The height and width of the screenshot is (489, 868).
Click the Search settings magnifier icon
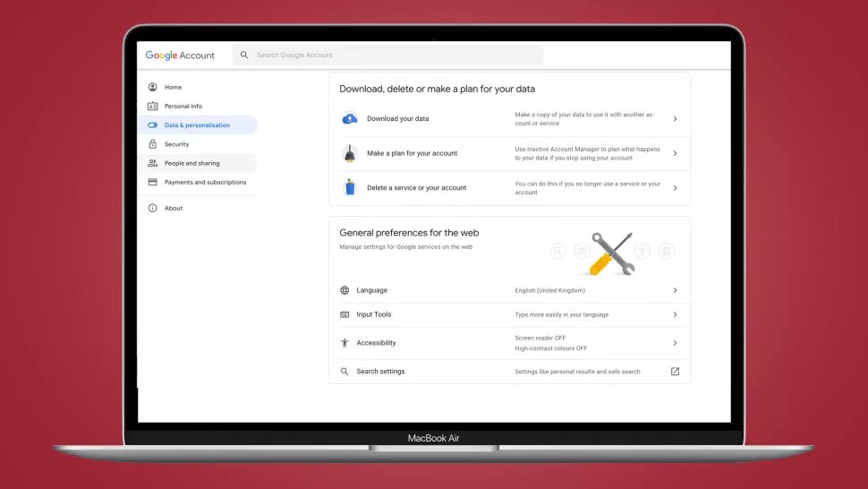point(345,372)
